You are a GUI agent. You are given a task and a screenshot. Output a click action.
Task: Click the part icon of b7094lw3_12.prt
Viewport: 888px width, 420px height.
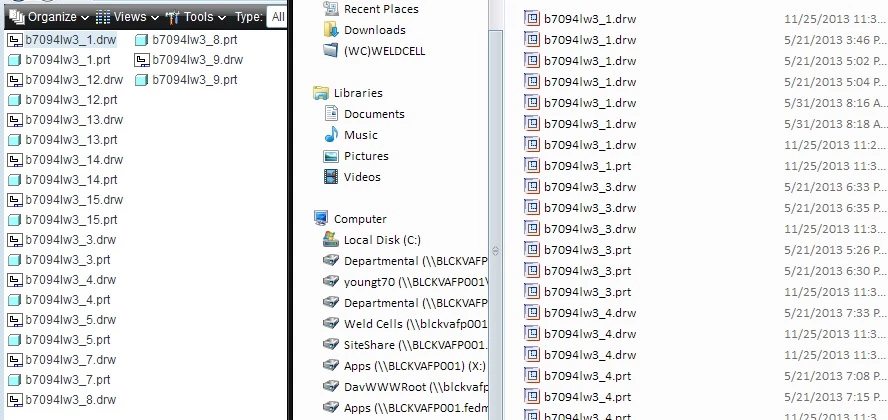15,100
